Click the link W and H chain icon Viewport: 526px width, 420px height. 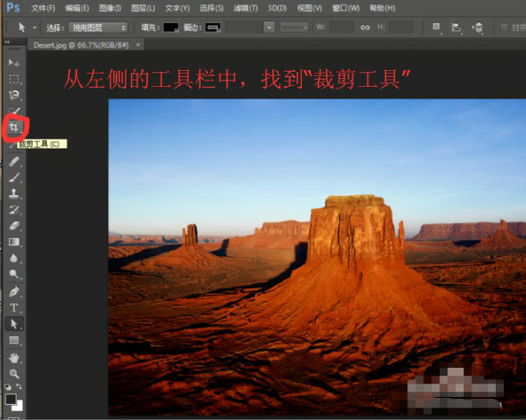point(365,27)
